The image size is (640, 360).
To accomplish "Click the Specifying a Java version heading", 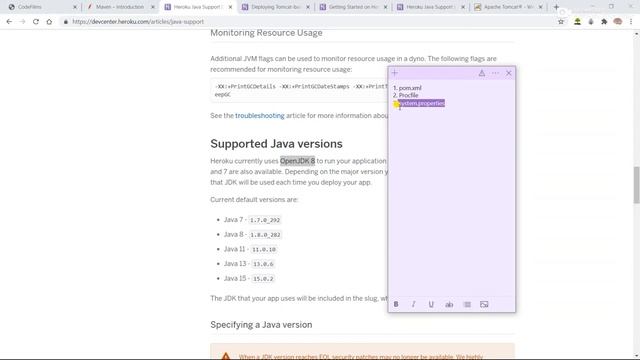I will coord(261,324).
